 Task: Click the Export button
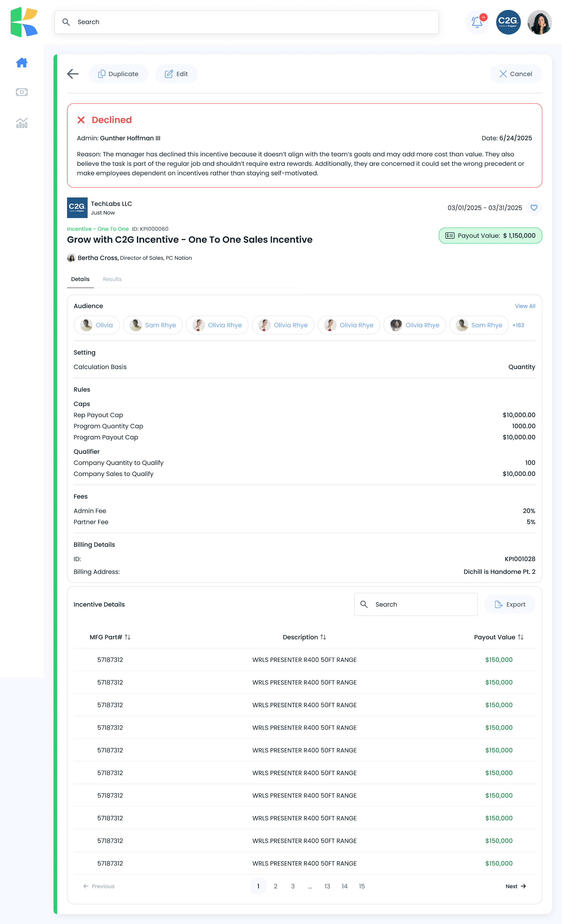tap(509, 604)
